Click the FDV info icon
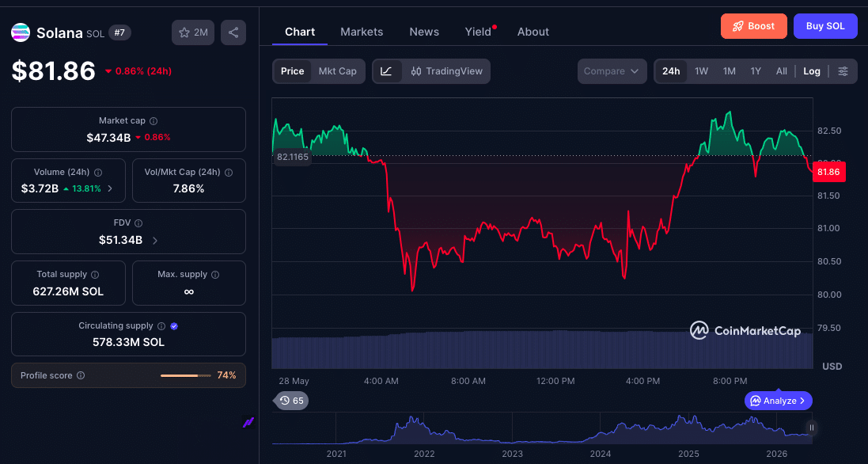The image size is (868, 464). tap(138, 223)
